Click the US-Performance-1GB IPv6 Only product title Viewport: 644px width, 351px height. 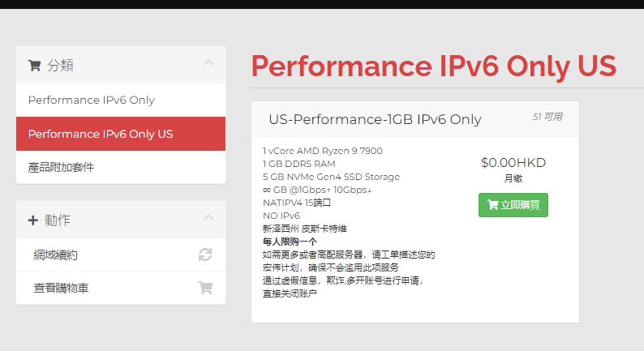375,119
